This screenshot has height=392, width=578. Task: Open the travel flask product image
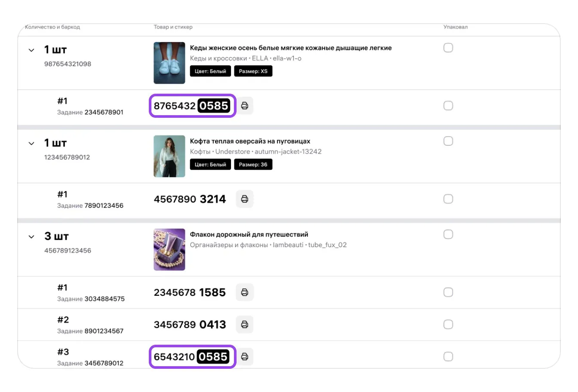point(169,249)
